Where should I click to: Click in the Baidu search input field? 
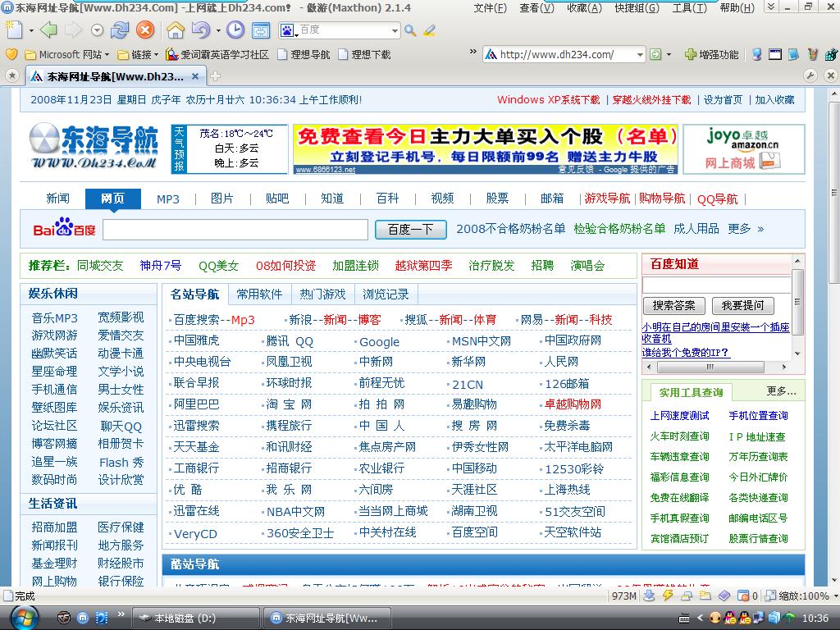235,230
